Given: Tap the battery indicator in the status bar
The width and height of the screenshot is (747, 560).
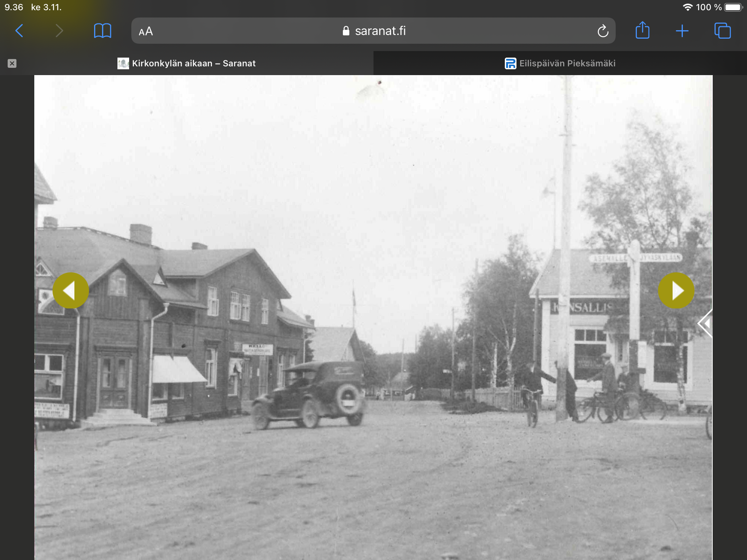Looking at the screenshot, I should (x=733, y=7).
